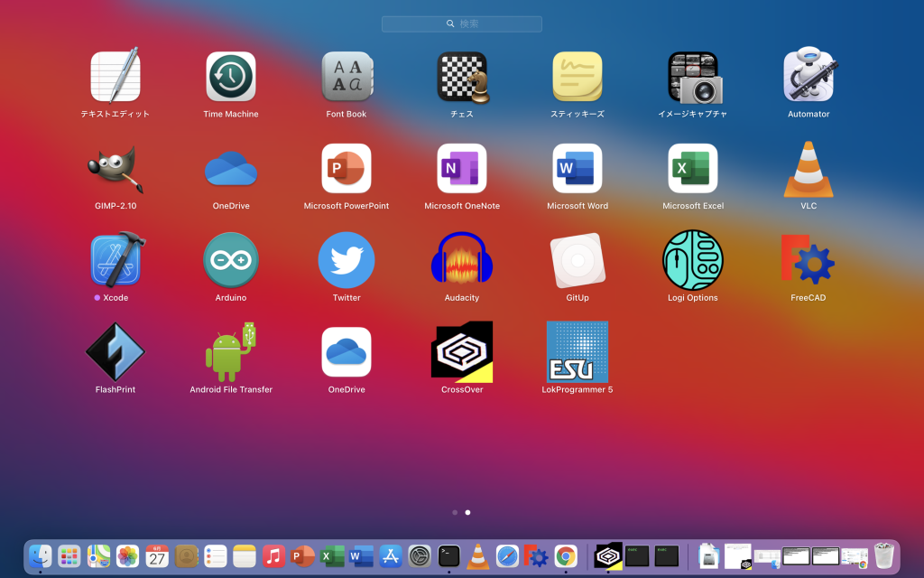Launch Microsoft OneNote
Screen dimensions: 924x578
pos(462,169)
